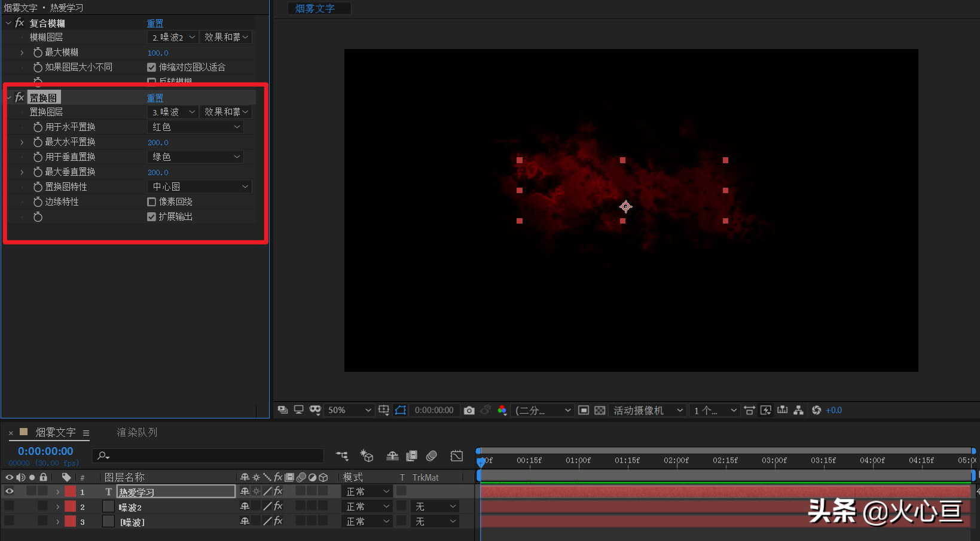Click the fast previews icon
The width and height of the screenshot is (980, 541).
click(x=765, y=410)
